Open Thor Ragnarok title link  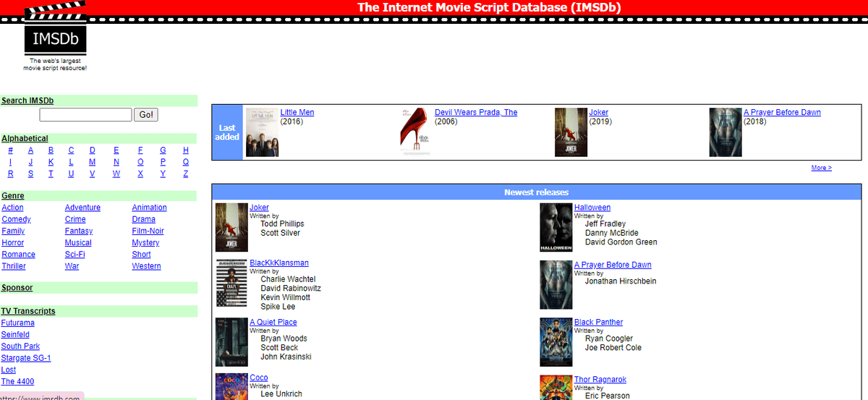click(600, 379)
